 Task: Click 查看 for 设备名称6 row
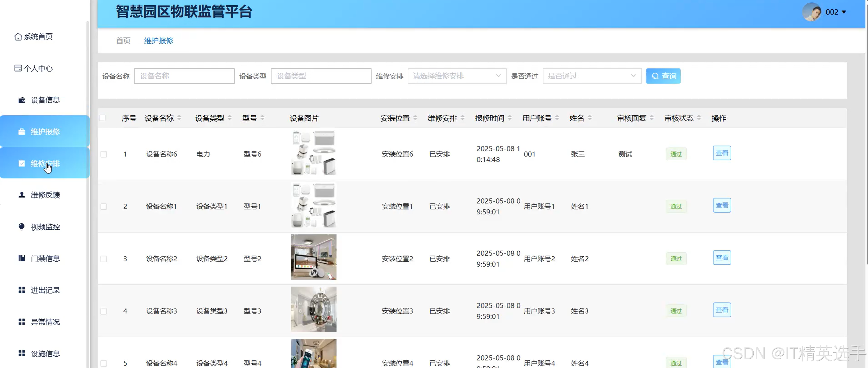[x=722, y=153]
